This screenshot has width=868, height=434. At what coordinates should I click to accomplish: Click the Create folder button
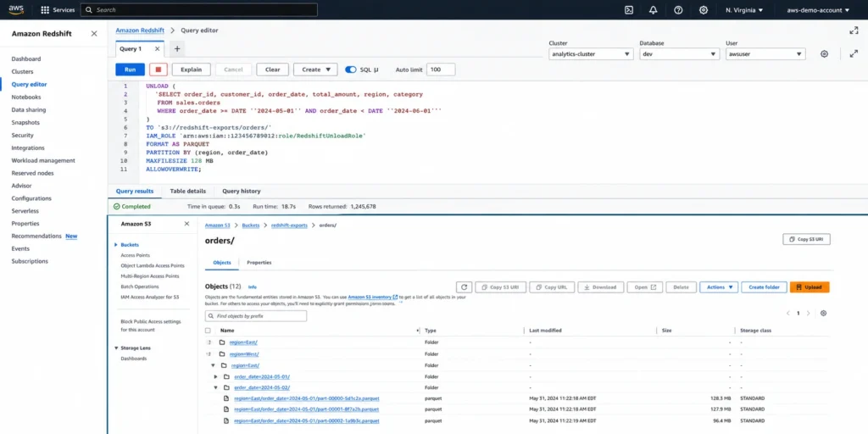tap(764, 287)
